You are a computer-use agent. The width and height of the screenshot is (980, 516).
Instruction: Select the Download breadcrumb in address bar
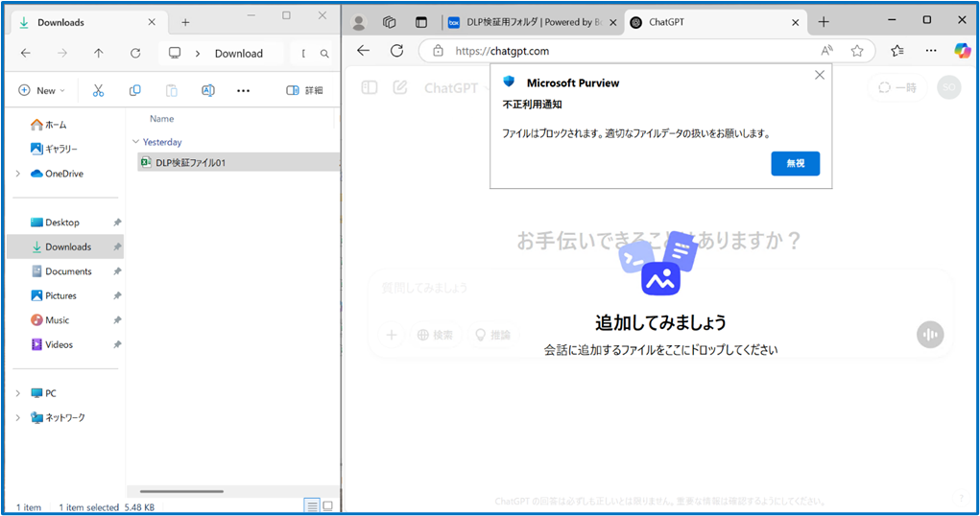(239, 54)
